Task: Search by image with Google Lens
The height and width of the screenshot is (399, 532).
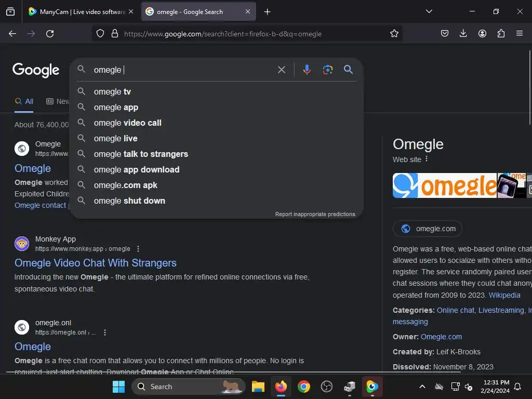Action: pyautogui.click(x=327, y=70)
